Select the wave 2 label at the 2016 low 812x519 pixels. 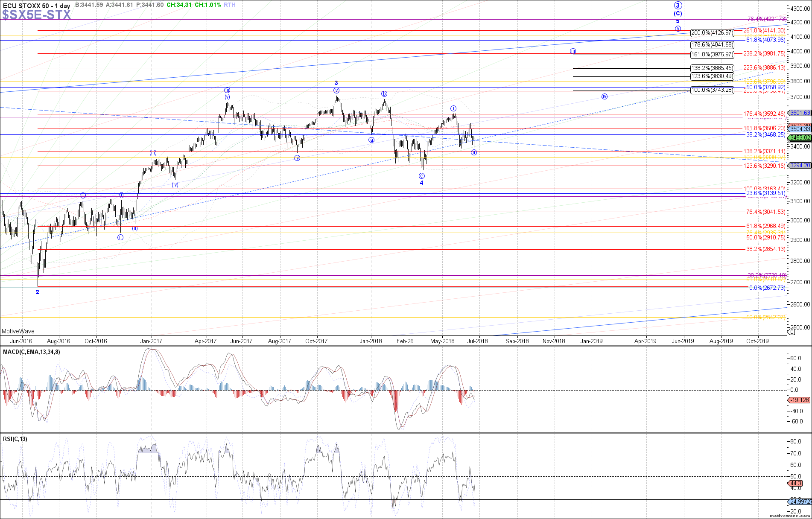[38, 292]
